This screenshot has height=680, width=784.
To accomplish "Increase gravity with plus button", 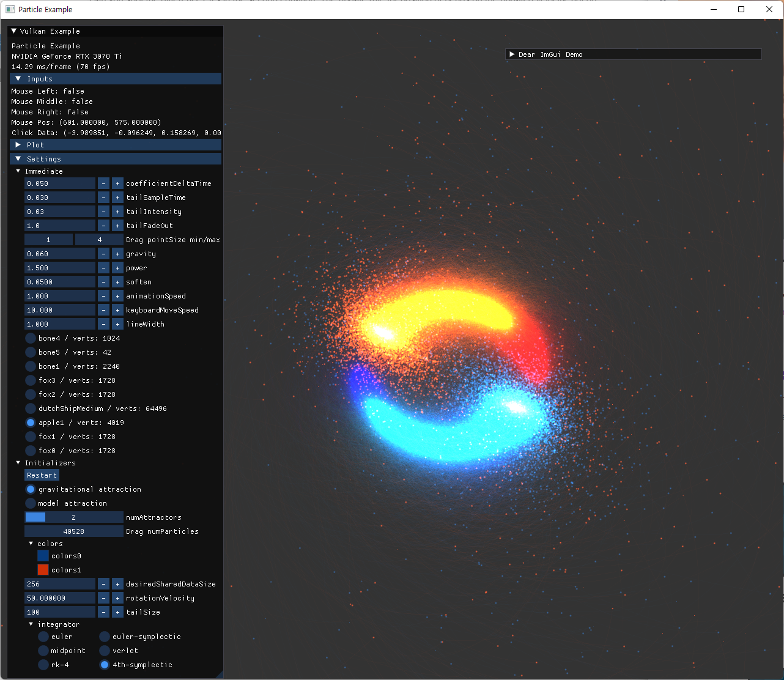I will 117,254.
